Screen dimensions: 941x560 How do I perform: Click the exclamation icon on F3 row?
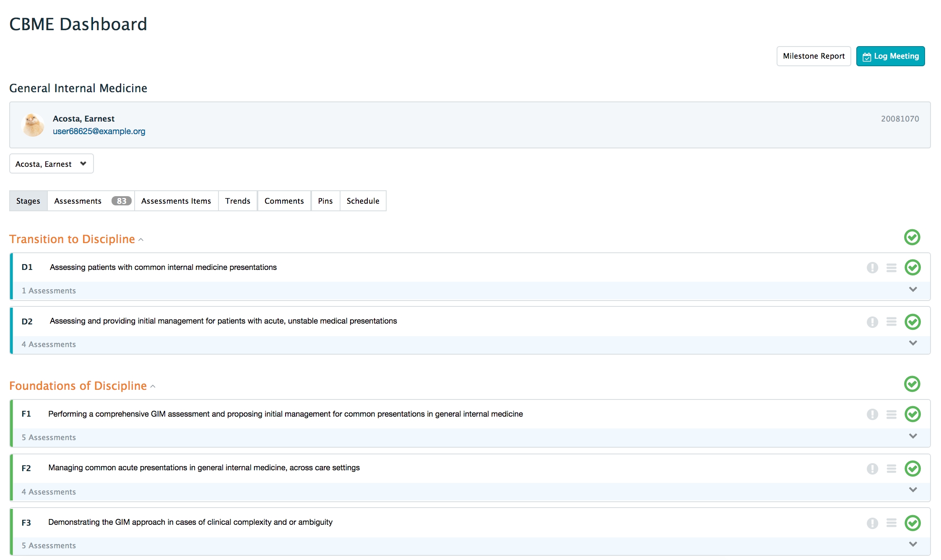tap(872, 523)
